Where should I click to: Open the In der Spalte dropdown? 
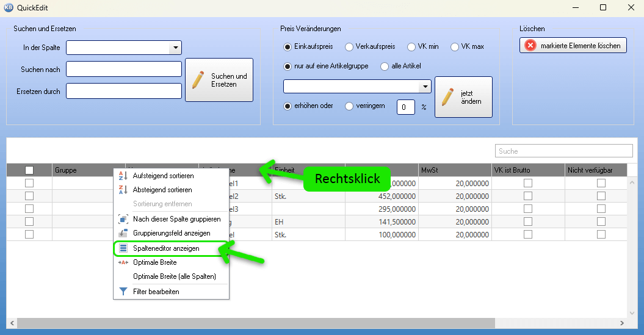[x=175, y=48]
